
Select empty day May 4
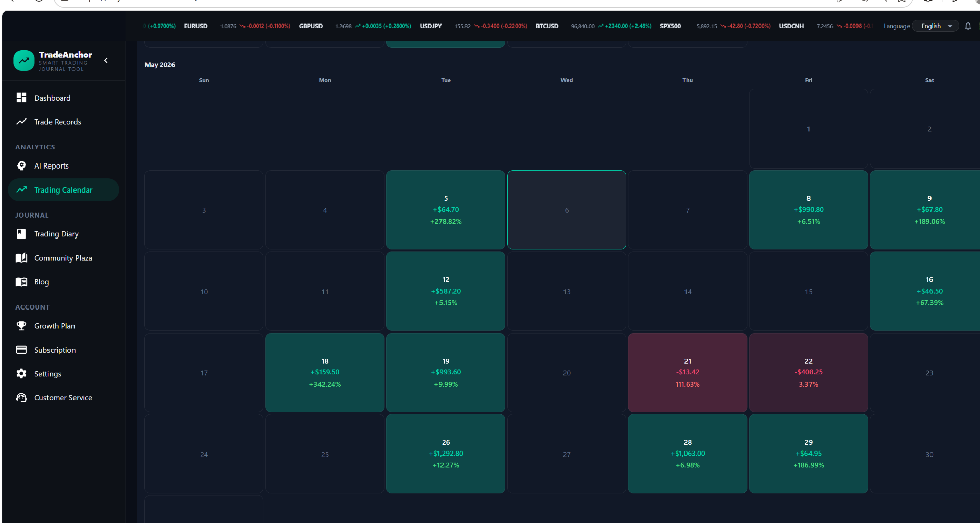325,210
